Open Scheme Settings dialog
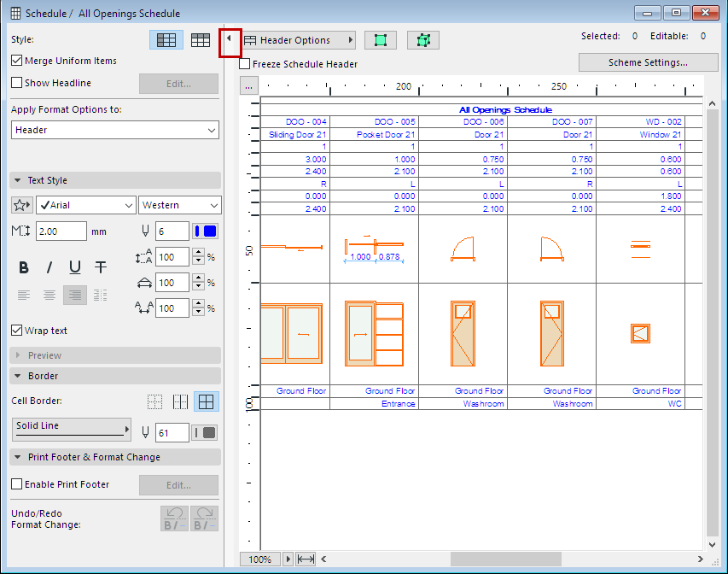Viewport: 728px width, 574px height. point(648,62)
